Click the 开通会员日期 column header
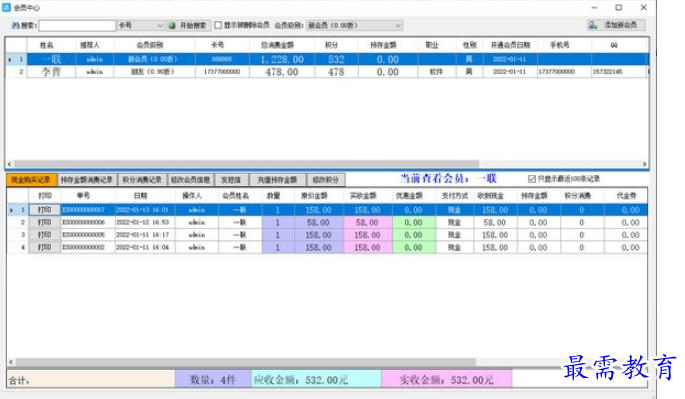Viewport: 685px width, 399px height. (x=510, y=45)
